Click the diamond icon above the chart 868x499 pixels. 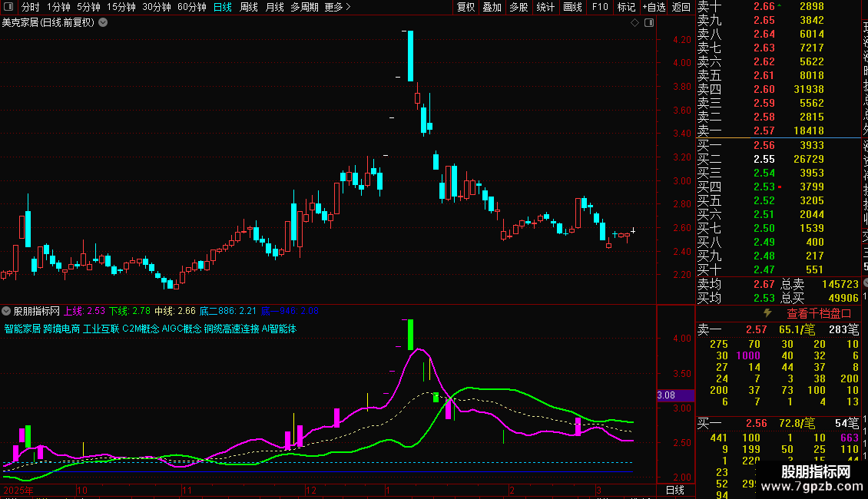coord(635,23)
